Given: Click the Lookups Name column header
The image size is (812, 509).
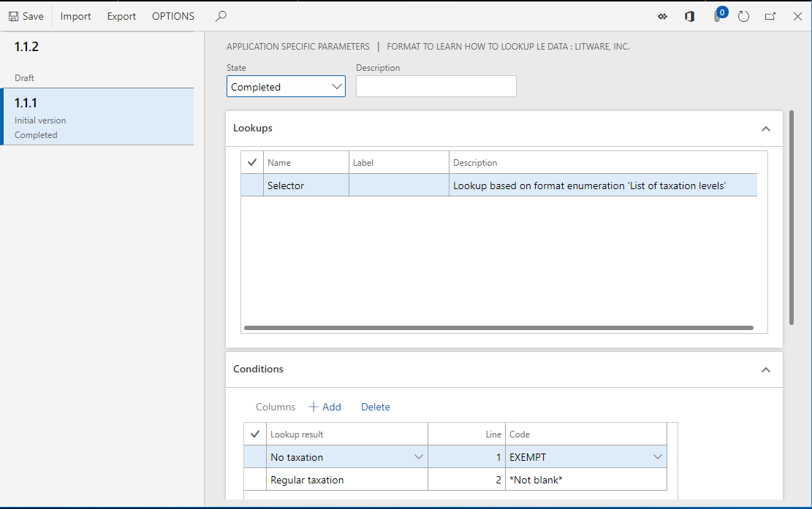Looking at the screenshot, I should pyautogui.click(x=306, y=162).
